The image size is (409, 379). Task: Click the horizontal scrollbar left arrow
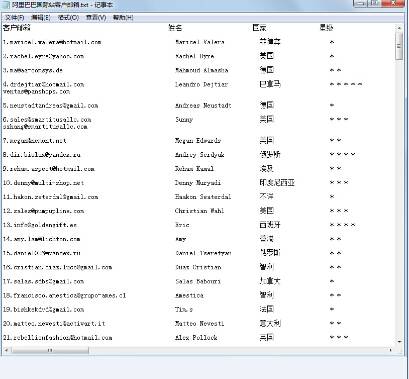[6, 350]
